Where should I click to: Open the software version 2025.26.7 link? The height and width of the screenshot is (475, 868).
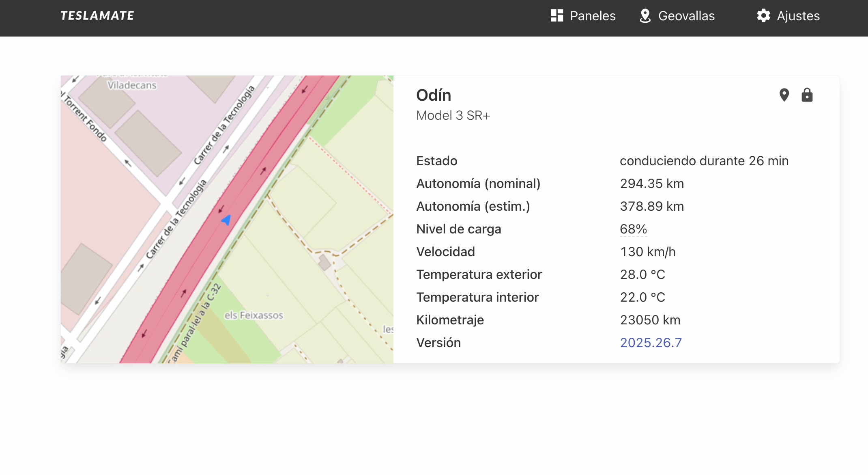coord(651,343)
